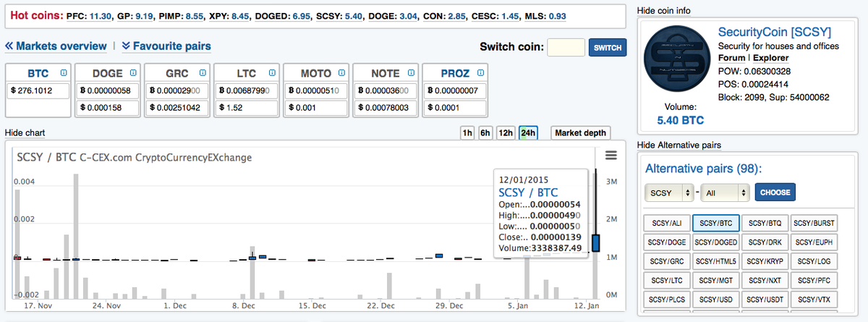This screenshot has width=868, height=322.
Task: Select the SCSY/USD pair
Action: coord(715,298)
